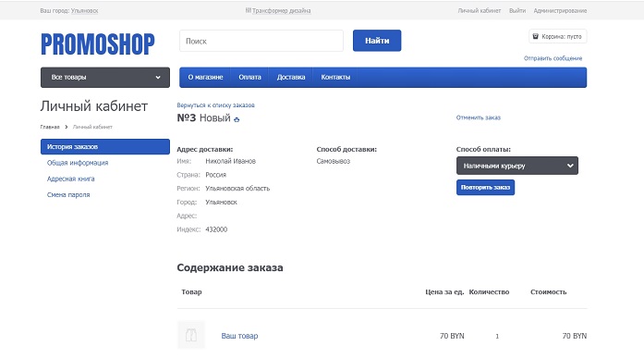Click the region Ульяновская область

click(237, 188)
